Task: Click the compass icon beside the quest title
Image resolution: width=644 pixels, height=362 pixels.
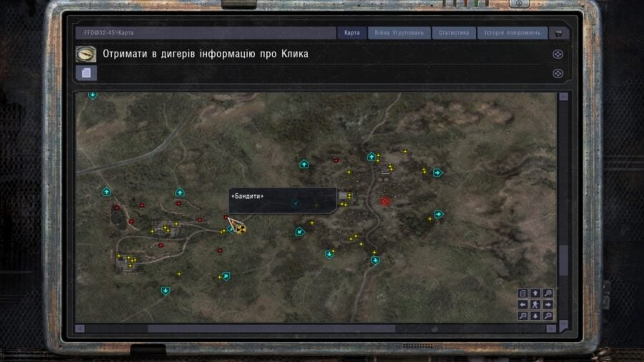Action: point(86,54)
